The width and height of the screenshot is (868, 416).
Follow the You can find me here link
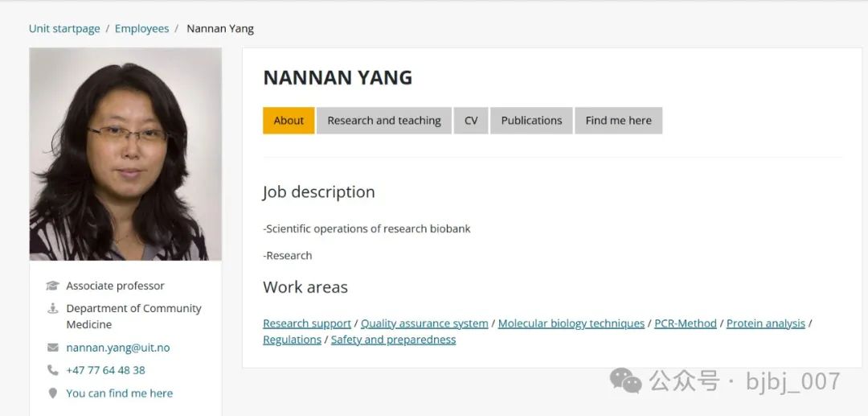[x=120, y=393]
